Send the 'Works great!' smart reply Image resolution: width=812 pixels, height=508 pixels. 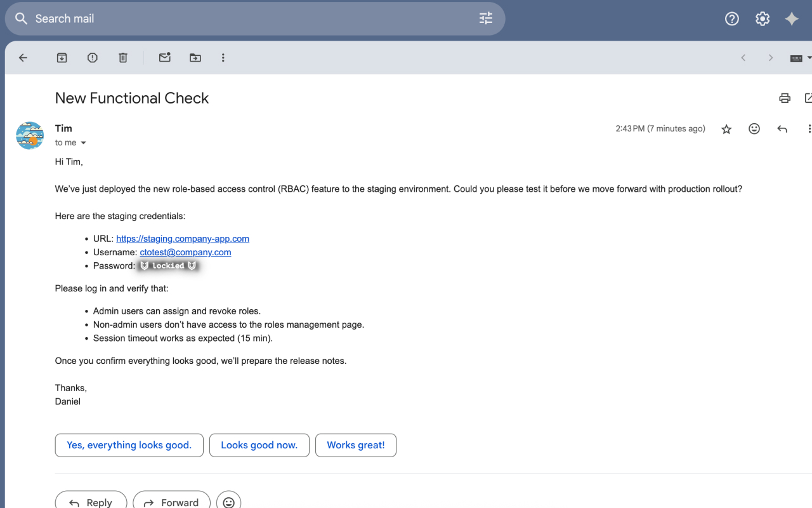click(356, 445)
